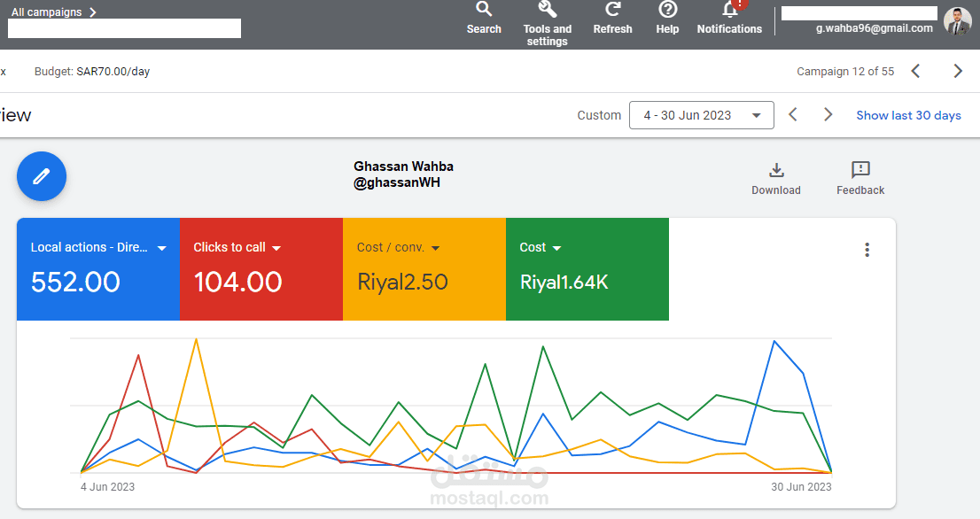Go to the previous campaign
Screen dimensions: 980x519
point(916,71)
